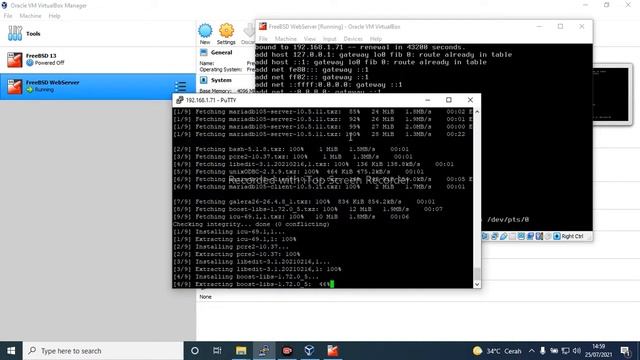Open File Explorer from the taskbar
The height and width of the screenshot is (360, 640).
click(x=241, y=351)
